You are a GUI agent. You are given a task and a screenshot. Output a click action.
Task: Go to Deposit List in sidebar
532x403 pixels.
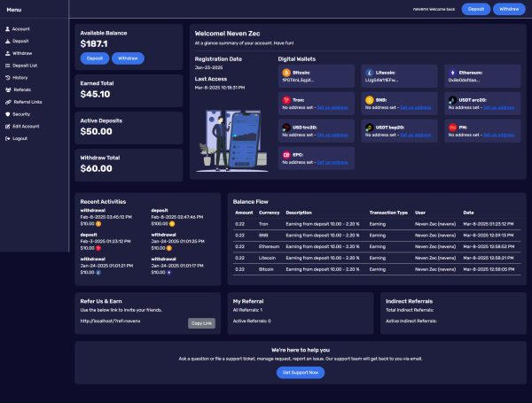(24, 66)
